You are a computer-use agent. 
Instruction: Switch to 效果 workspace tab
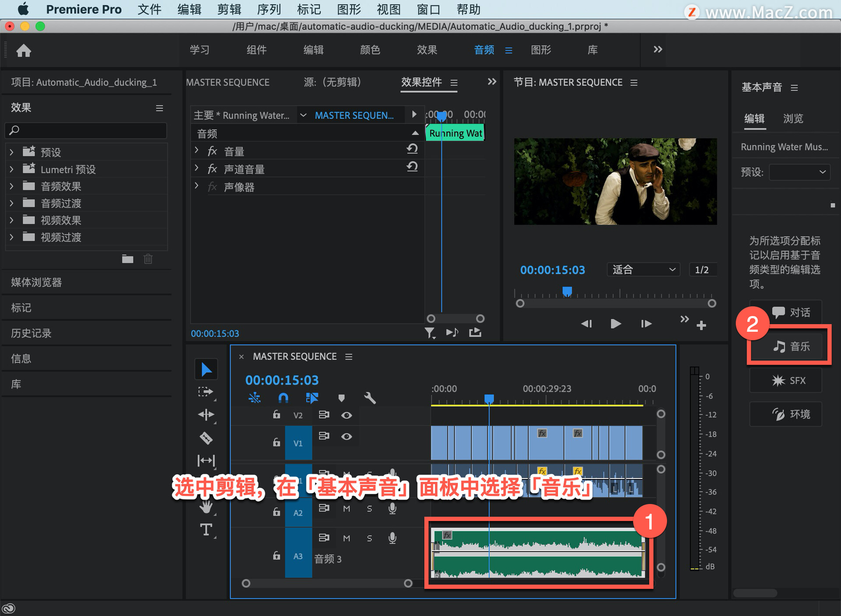click(427, 50)
